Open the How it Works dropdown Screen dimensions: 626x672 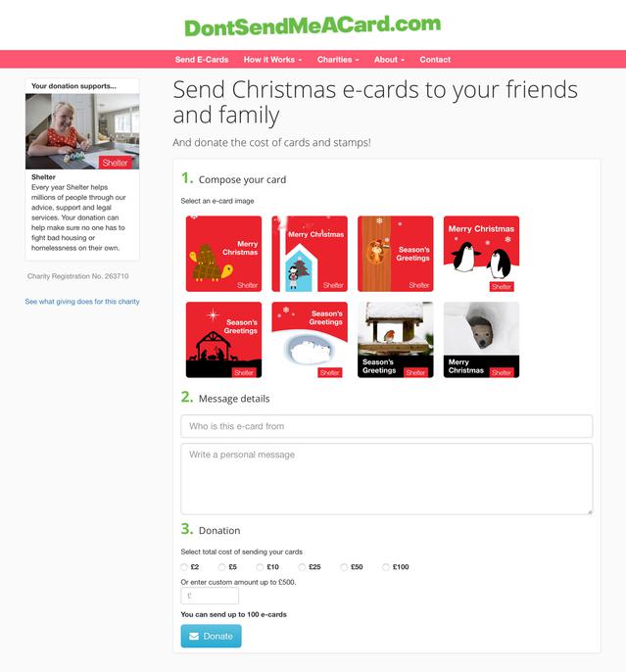272,60
